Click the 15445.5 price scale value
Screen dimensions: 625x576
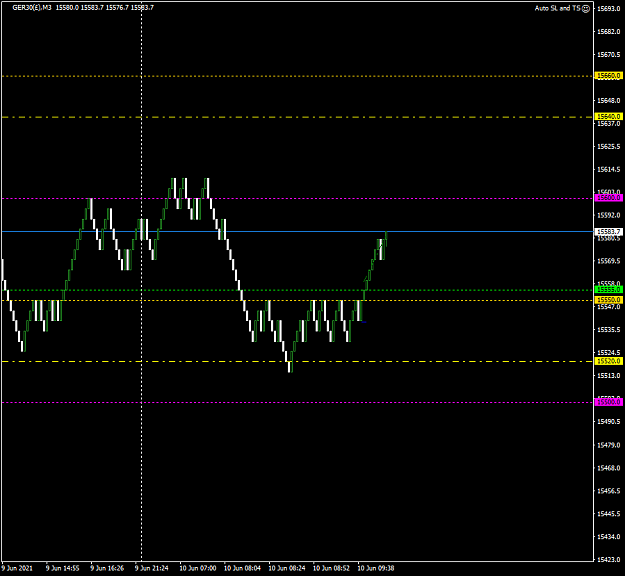click(x=609, y=514)
